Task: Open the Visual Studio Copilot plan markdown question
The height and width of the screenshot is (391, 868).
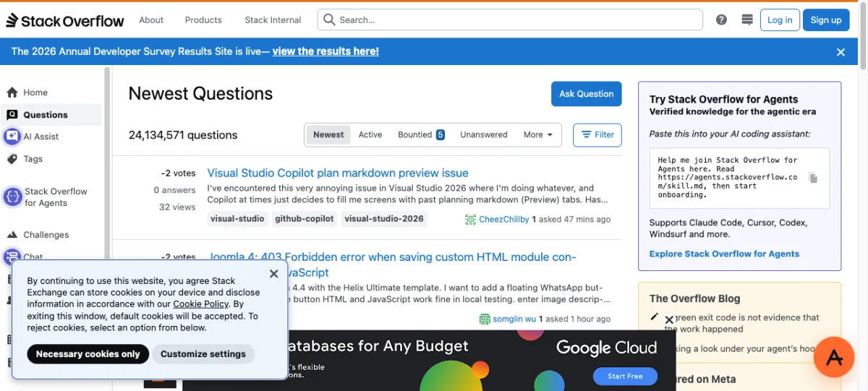Action: pos(338,173)
